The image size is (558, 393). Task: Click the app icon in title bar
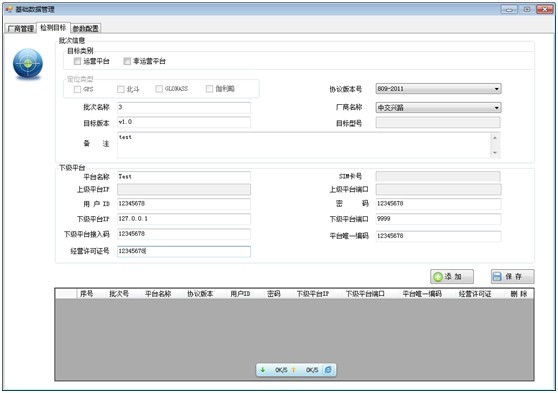[x=9, y=9]
